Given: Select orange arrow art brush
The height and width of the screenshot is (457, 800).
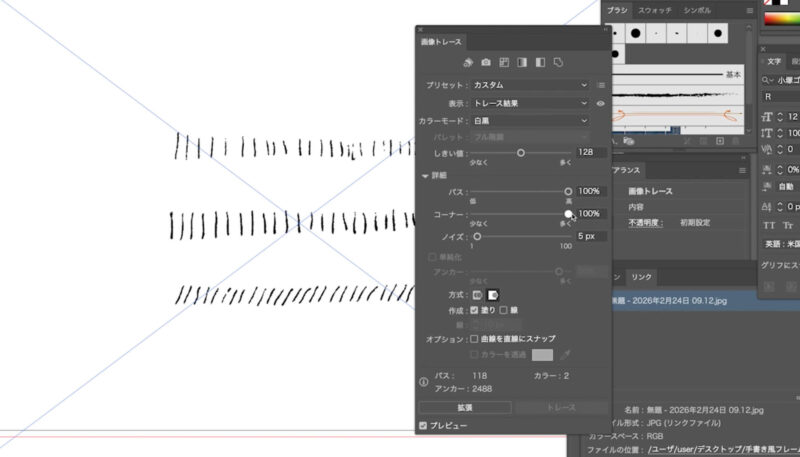Looking at the screenshot, I should click(678, 115).
